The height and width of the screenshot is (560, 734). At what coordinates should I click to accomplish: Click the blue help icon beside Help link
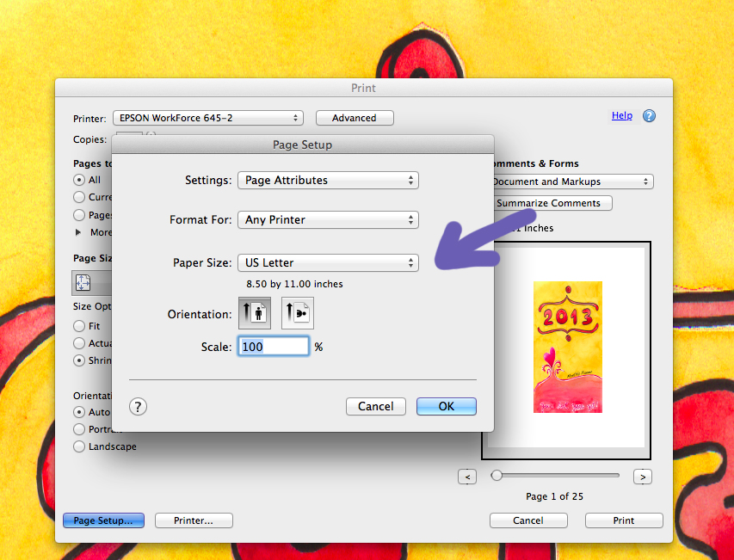coord(649,116)
